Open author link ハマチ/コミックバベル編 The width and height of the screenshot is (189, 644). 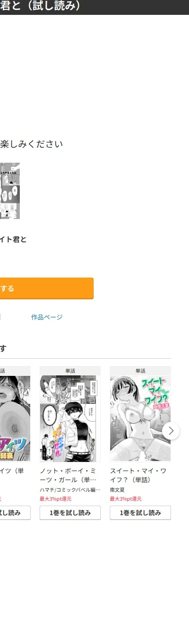(x=70, y=490)
